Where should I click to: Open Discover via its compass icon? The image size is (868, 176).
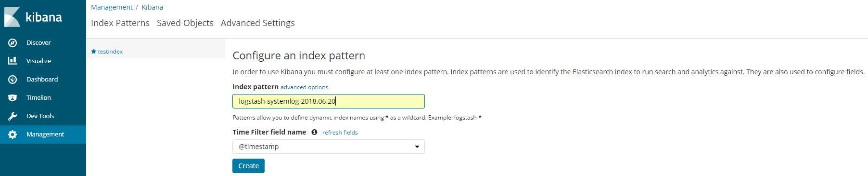(x=13, y=43)
